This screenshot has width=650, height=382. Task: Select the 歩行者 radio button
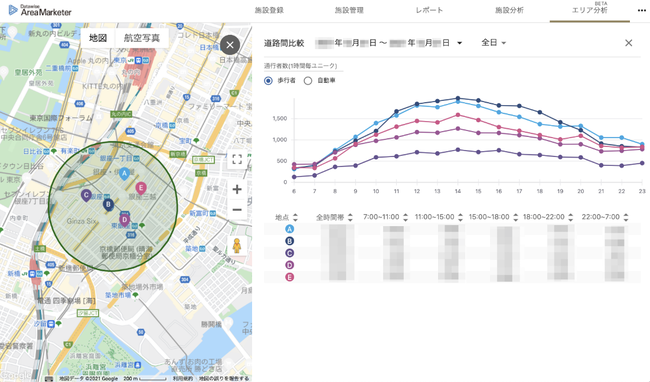(268, 80)
